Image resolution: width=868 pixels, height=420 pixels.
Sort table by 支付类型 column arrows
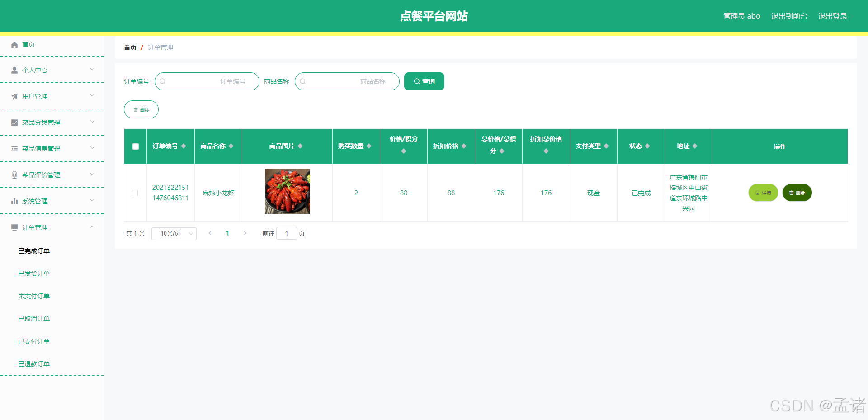click(x=606, y=146)
